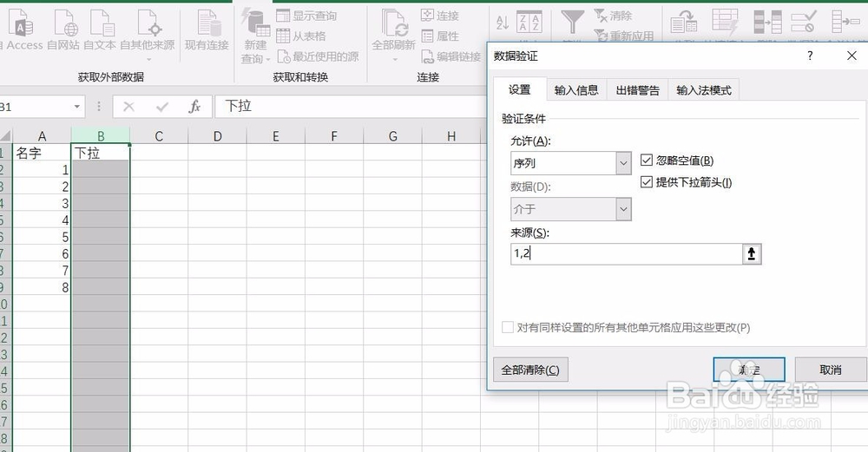Sort A to Z ascending

click(x=502, y=23)
